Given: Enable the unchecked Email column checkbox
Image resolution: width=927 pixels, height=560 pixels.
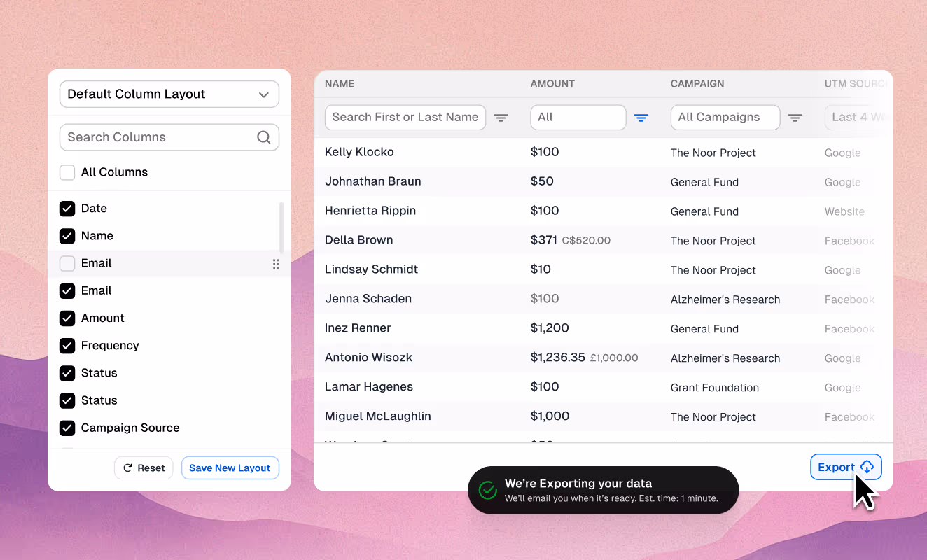Looking at the screenshot, I should (x=67, y=263).
